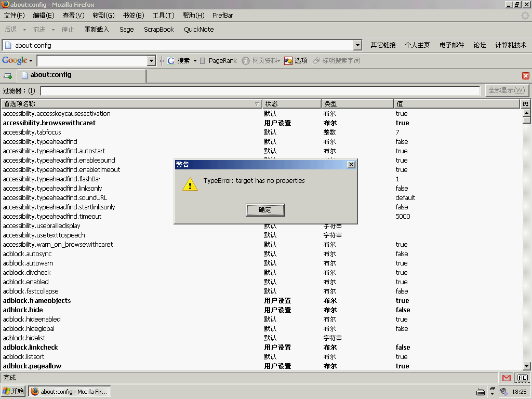
Task: Open the 帮助(H) menu
Action: pos(193,15)
